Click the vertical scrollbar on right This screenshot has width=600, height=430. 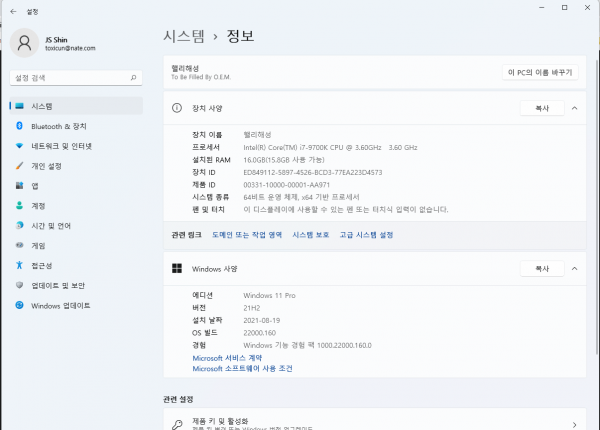click(x=597, y=207)
